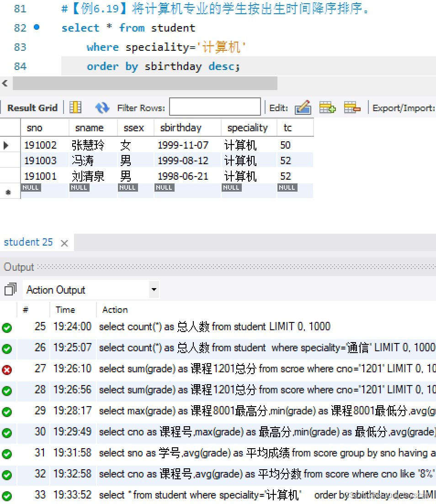Sort results by the sno column header
436x504 pixels.
[x=34, y=128]
